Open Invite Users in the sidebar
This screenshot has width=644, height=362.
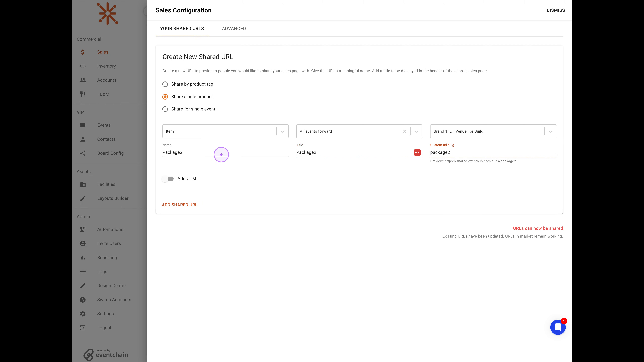[109, 243]
